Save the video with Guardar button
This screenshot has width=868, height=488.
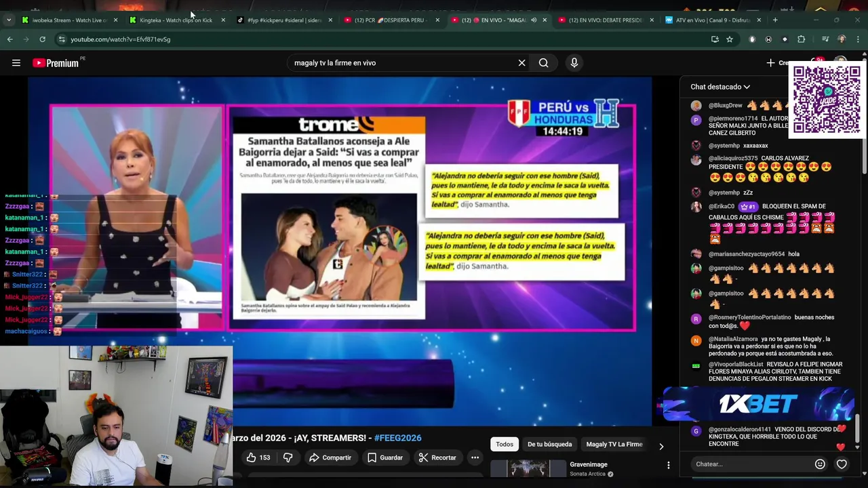(x=385, y=457)
